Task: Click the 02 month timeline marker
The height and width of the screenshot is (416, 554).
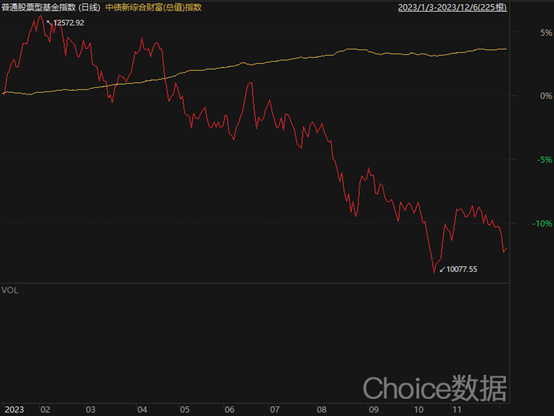Action: pyautogui.click(x=45, y=410)
